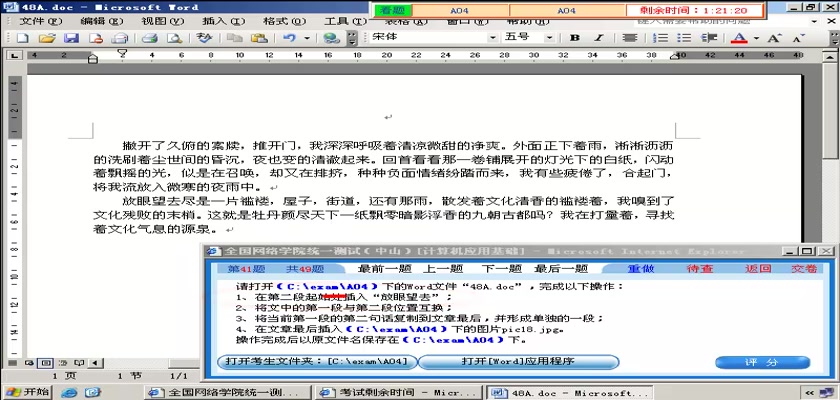Expand Standard toolbar options chevron

(351, 38)
